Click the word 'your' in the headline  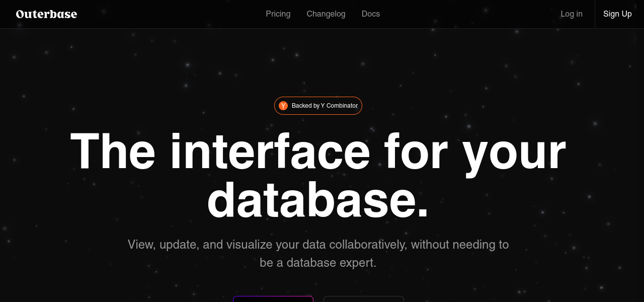pos(514,152)
